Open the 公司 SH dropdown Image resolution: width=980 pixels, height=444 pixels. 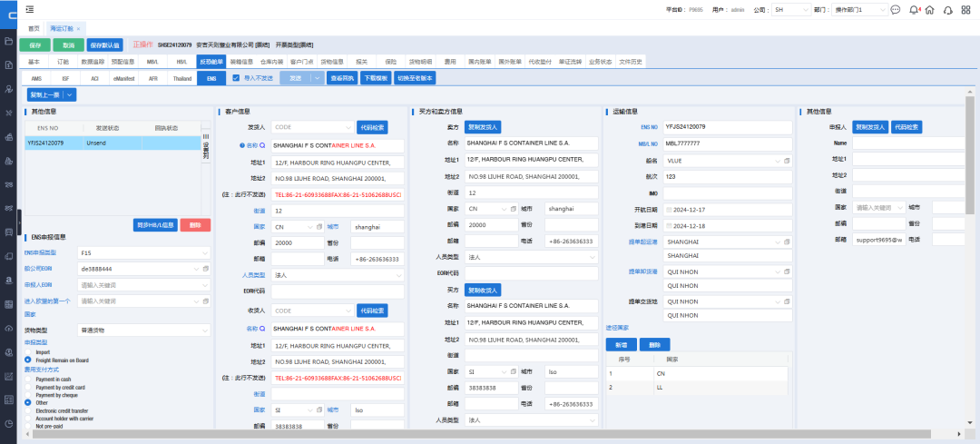tap(790, 10)
